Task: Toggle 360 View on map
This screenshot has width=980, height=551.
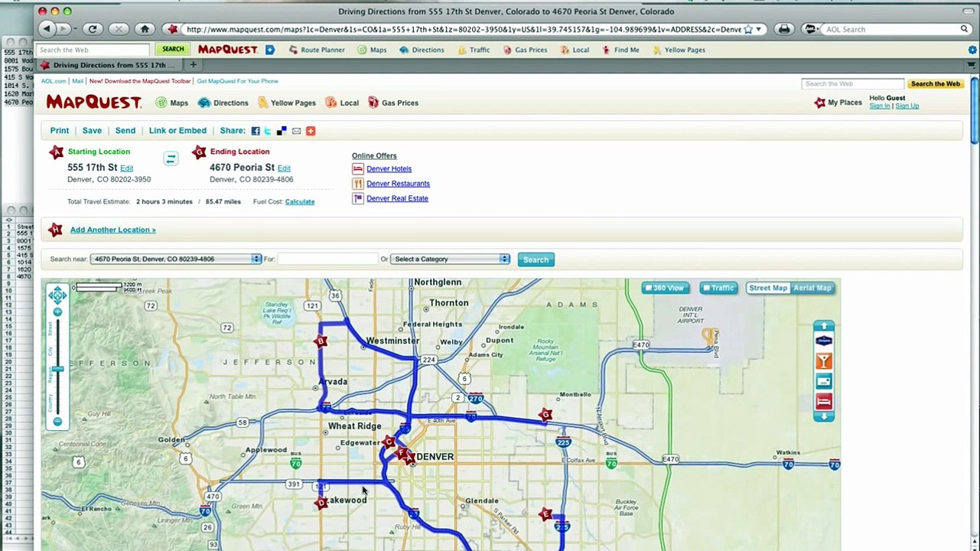Action: (665, 288)
